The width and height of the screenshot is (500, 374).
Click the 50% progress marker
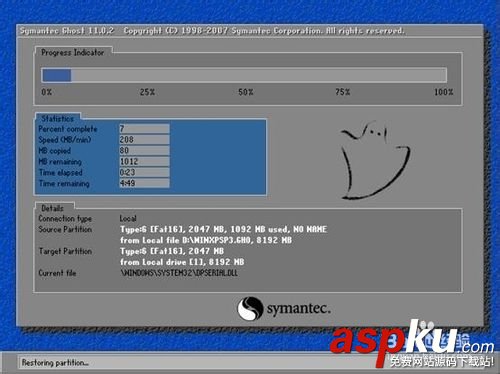click(x=246, y=92)
